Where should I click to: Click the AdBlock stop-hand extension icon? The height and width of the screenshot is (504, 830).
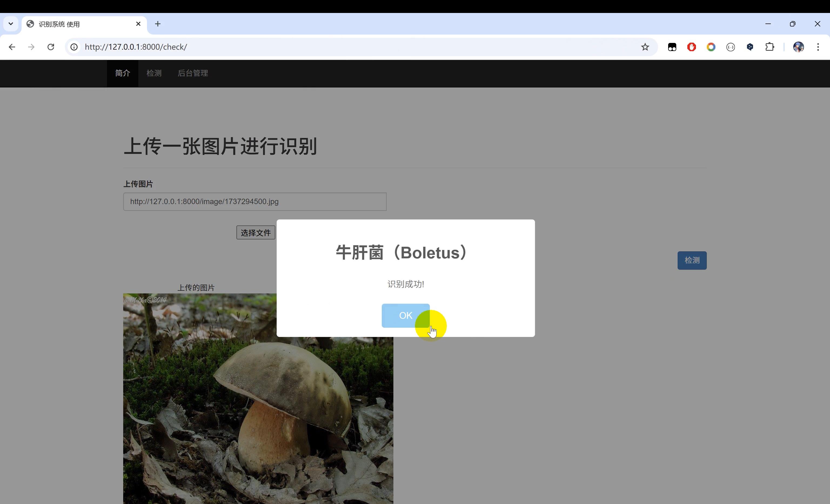tap(692, 47)
